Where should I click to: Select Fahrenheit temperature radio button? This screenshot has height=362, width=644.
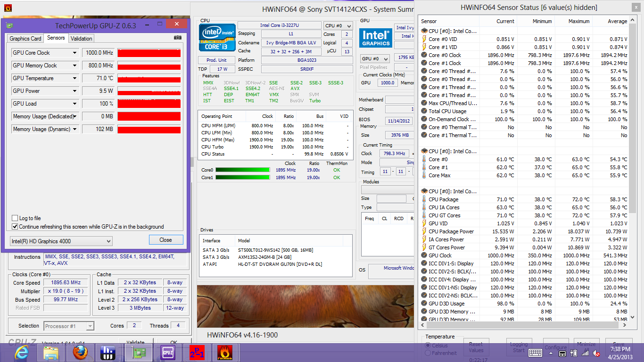click(428, 353)
